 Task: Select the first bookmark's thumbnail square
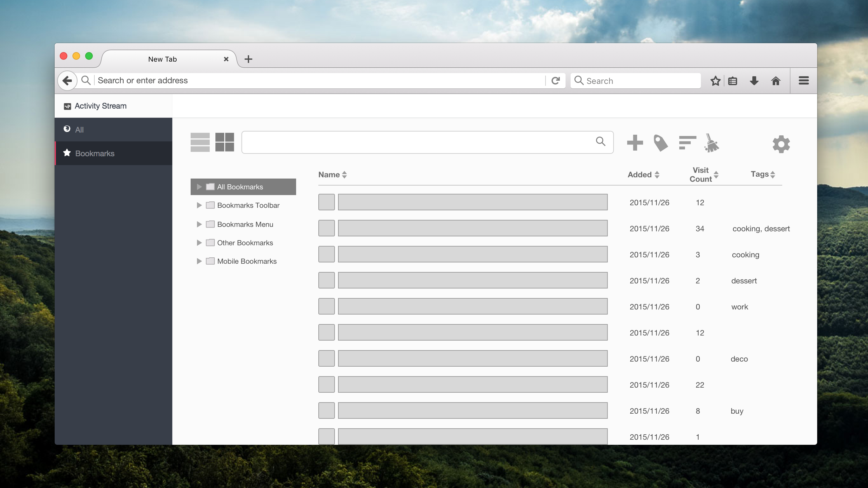tap(326, 202)
